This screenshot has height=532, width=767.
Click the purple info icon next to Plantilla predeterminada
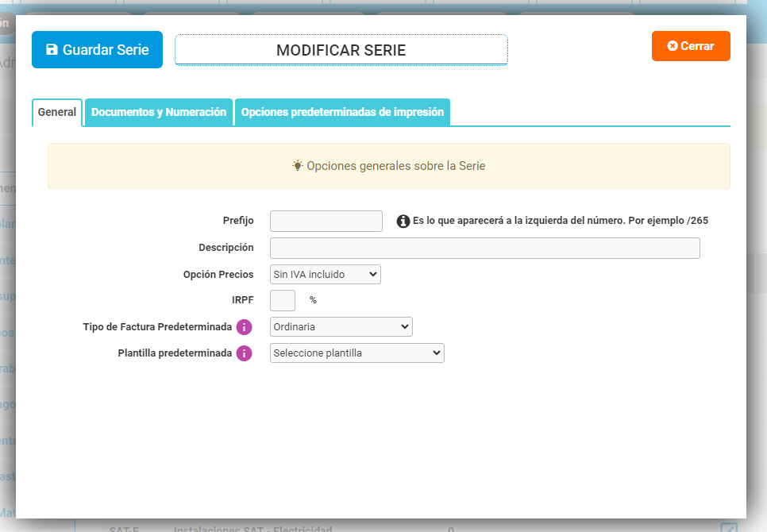click(245, 353)
